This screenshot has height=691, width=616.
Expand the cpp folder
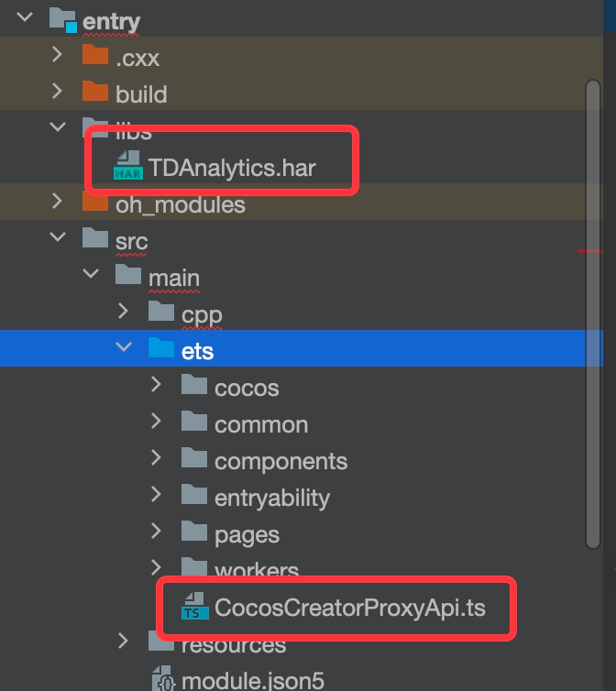tap(123, 311)
